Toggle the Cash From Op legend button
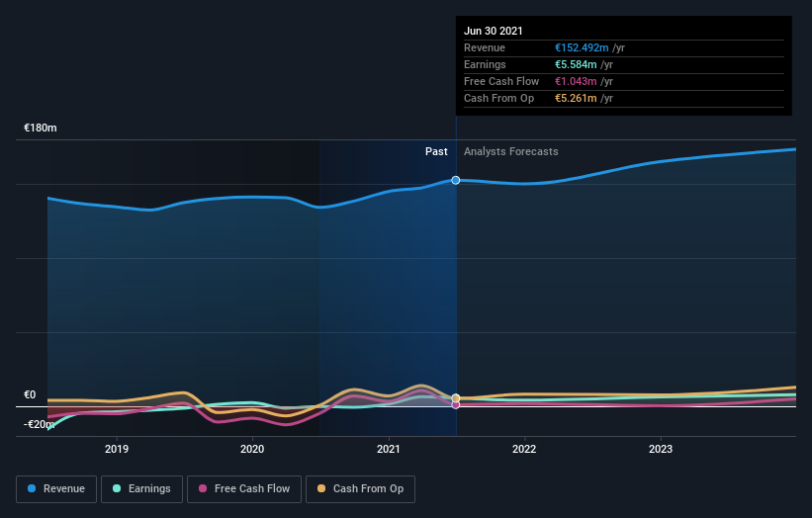 360,489
